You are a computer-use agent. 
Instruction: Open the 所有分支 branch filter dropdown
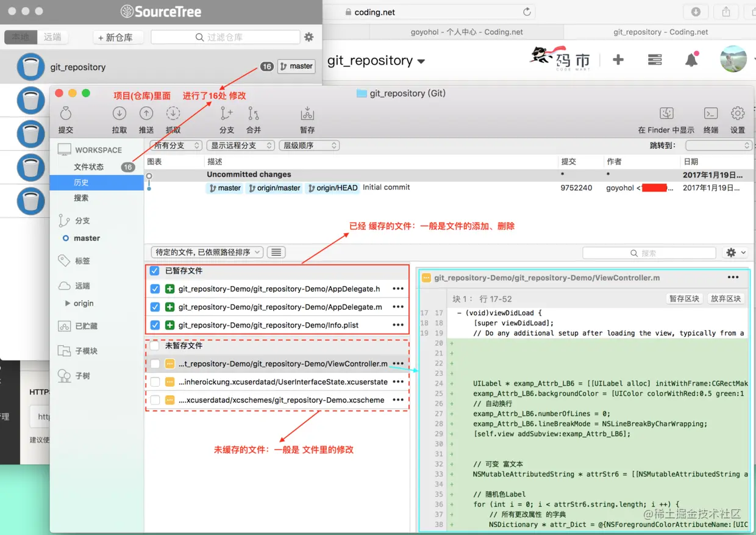click(x=177, y=145)
